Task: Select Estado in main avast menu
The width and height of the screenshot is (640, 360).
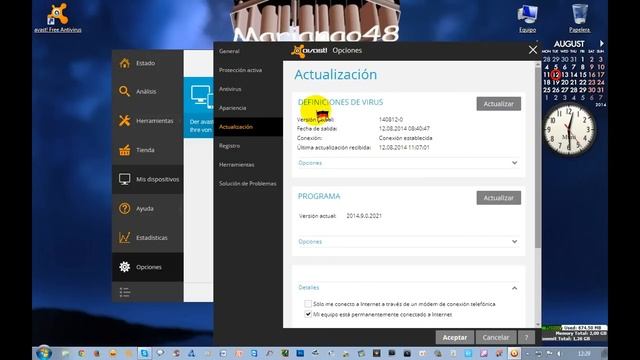Action: [x=146, y=63]
